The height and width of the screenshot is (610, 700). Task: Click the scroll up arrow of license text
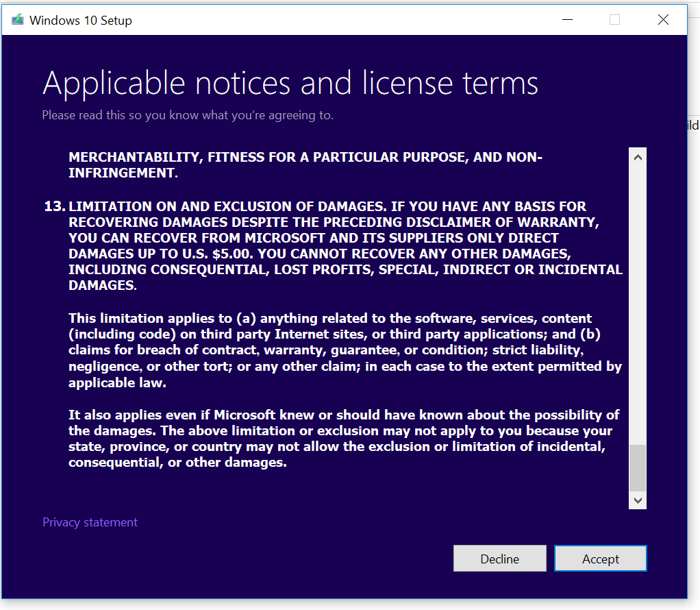638,158
